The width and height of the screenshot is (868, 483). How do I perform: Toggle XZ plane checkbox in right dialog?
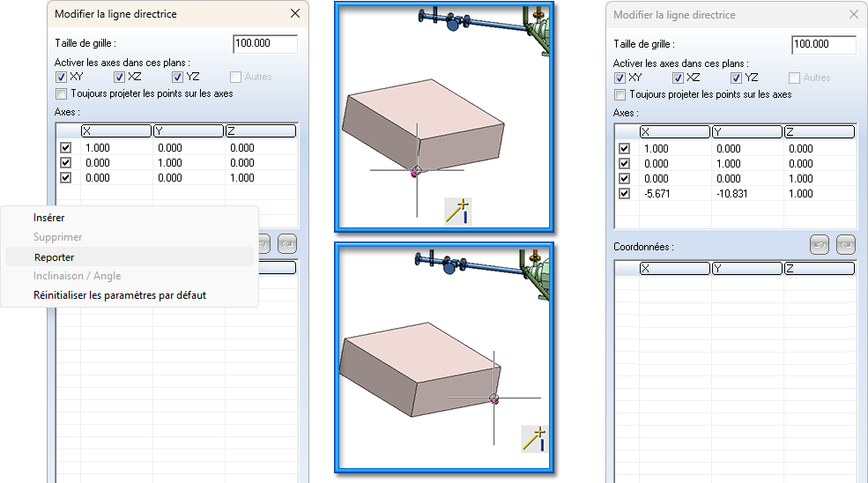pyautogui.click(x=678, y=78)
